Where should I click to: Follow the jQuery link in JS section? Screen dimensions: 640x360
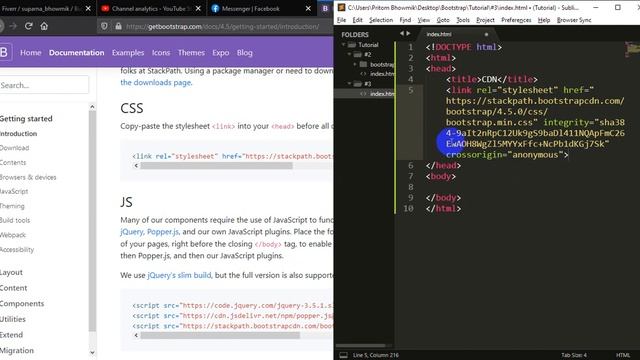click(131, 232)
